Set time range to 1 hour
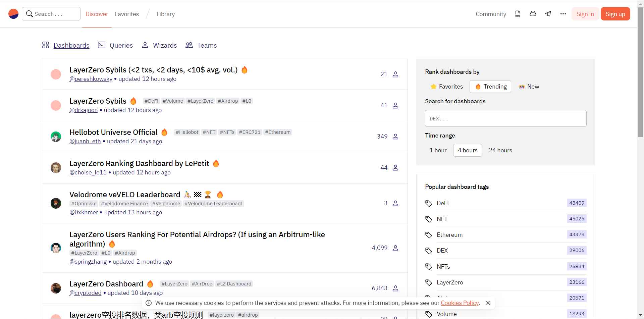This screenshot has height=319, width=644. click(x=438, y=150)
